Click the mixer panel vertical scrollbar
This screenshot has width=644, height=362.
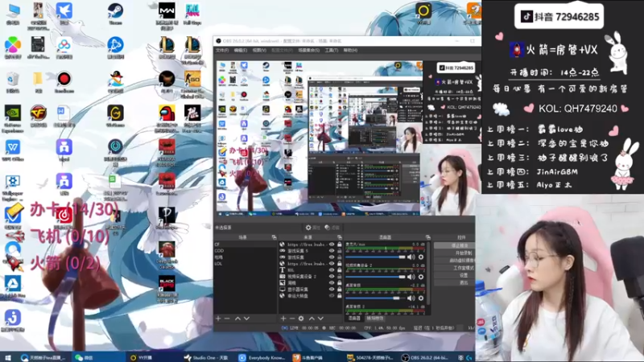(429, 273)
